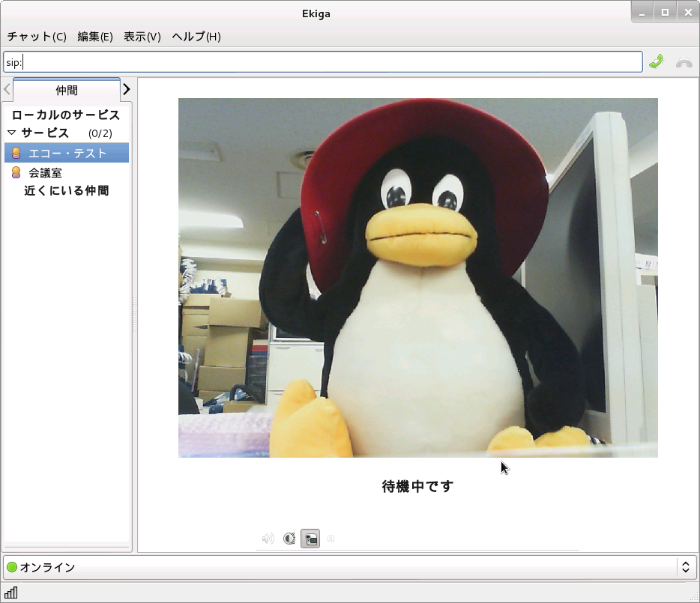Open audio volume settings from the speaker icon
Viewport: 700px width, 603px height.
(267, 538)
